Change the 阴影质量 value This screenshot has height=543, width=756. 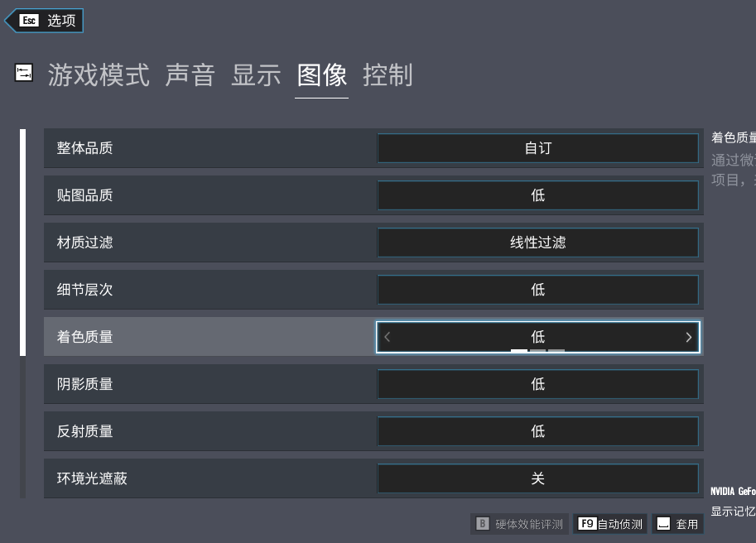pyautogui.click(x=537, y=384)
